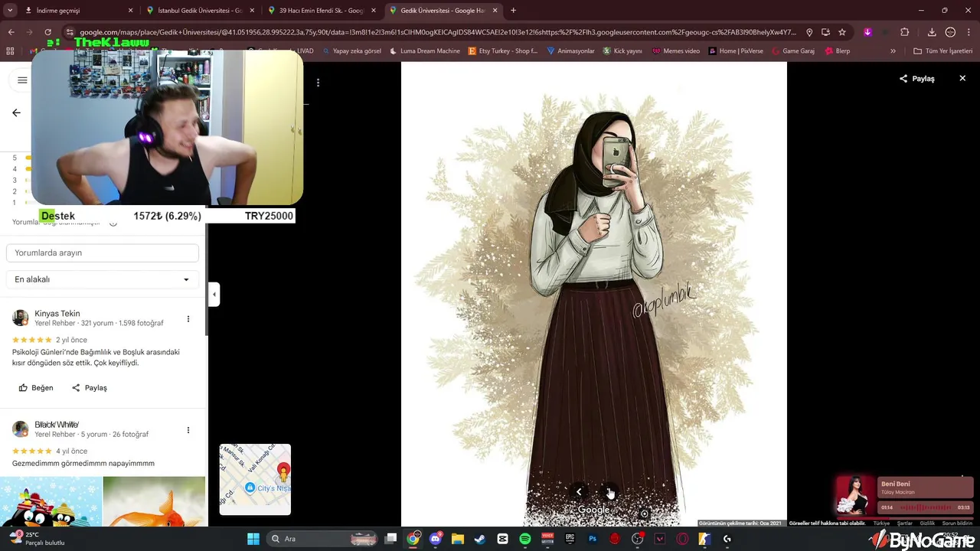
Task: Open the mini map thumbnail
Action: pos(255,479)
